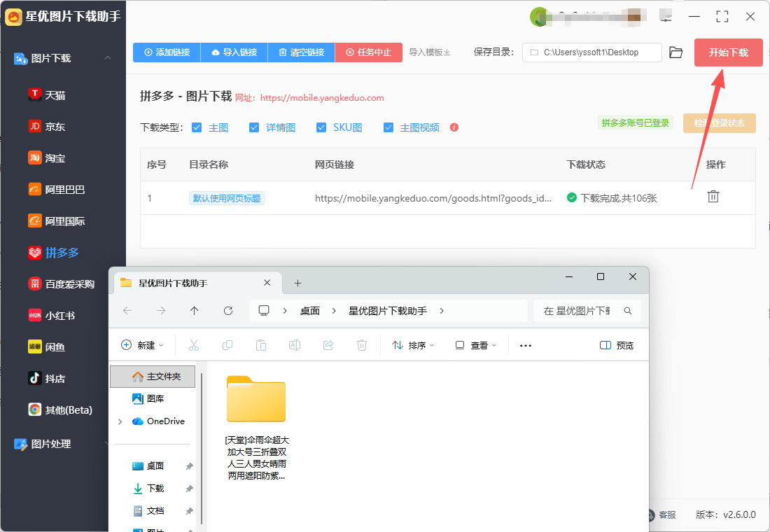The height and width of the screenshot is (532, 770).
Task: Click the trash icon for row 1
Action: click(713, 197)
